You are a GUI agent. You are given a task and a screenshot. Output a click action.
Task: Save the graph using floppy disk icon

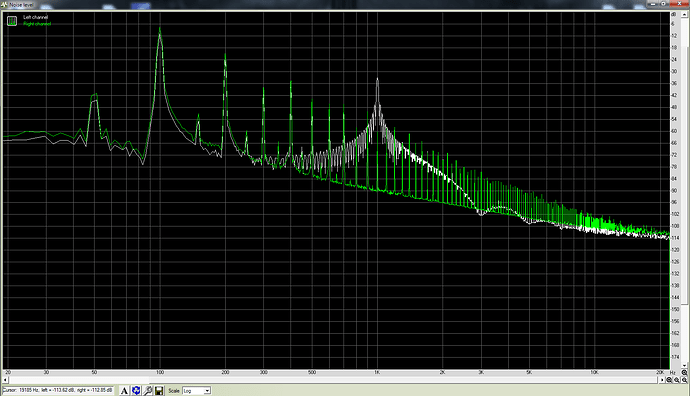159,391
